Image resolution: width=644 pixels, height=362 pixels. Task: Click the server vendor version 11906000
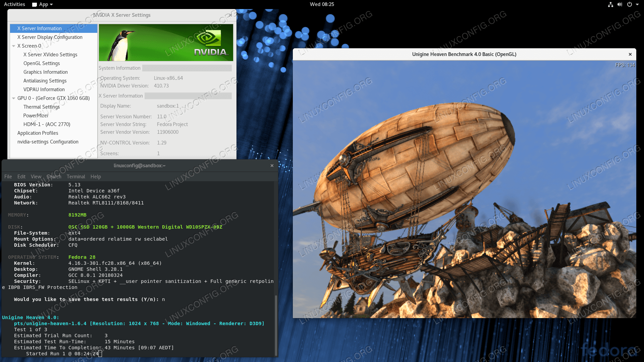pos(168,132)
